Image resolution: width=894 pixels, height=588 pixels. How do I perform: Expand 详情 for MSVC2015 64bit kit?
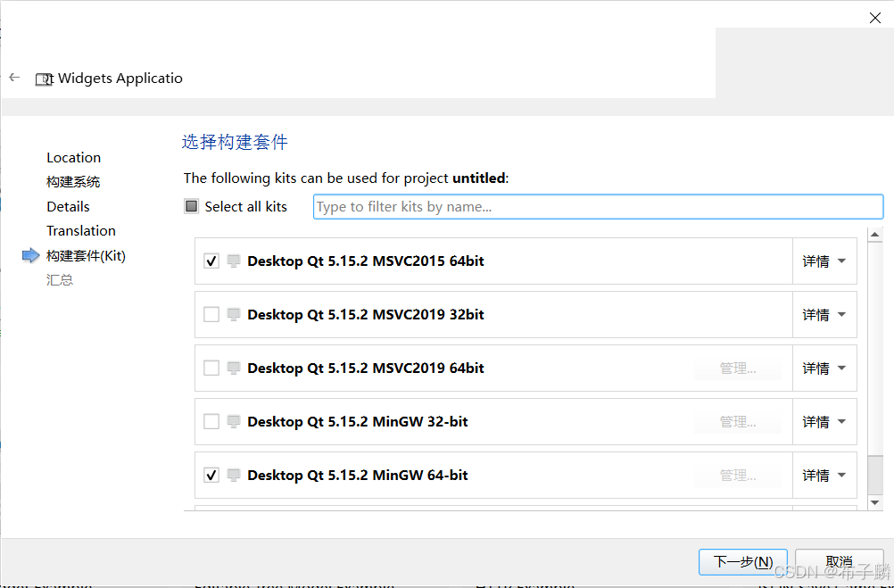pos(824,261)
